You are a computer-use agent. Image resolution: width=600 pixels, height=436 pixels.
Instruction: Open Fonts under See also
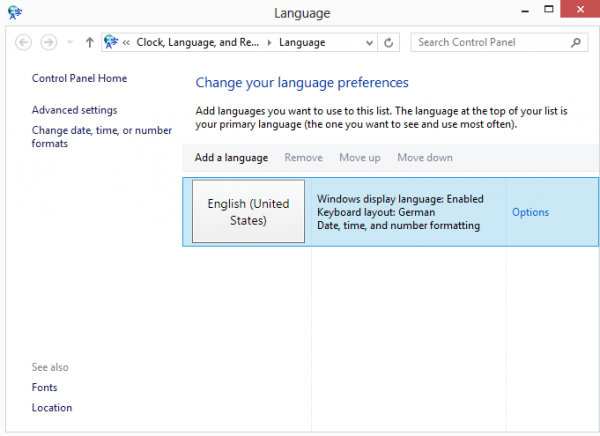(44, 387)
